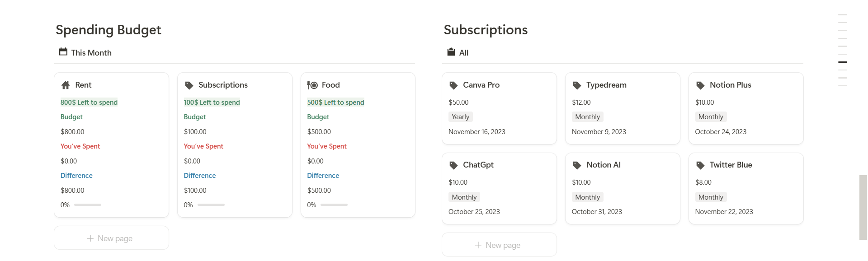868x261 pixels.
Task: Click the 0% progress bar on the Rent card
Action: click(89, 205)
